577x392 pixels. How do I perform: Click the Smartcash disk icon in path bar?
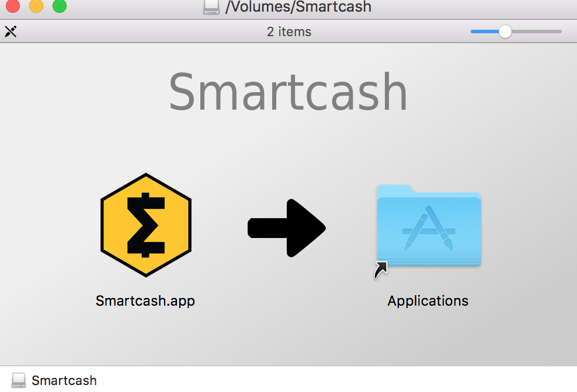[19, 380]
